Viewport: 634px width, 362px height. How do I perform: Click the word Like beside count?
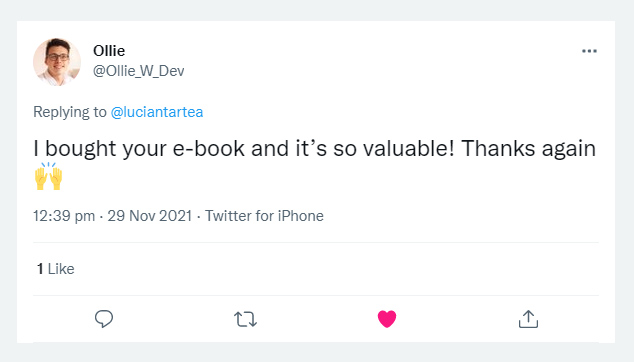pyautogui.click(x=61, y=269)
